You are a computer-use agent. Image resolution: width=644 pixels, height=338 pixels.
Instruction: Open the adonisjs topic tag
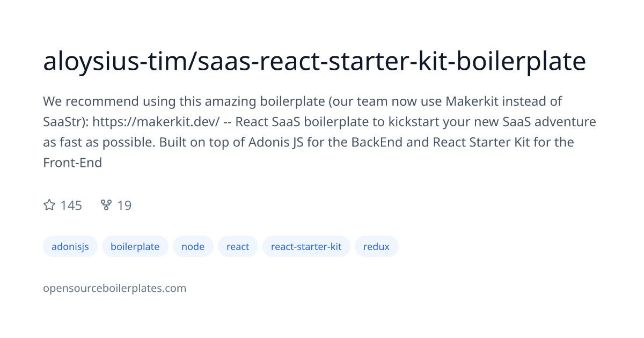click(x=70, y=247)
